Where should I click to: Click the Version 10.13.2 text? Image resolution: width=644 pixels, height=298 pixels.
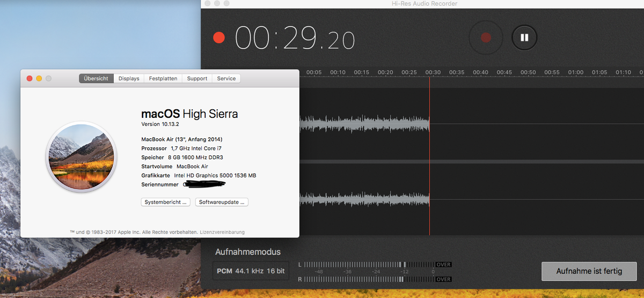tap(160, 124)
